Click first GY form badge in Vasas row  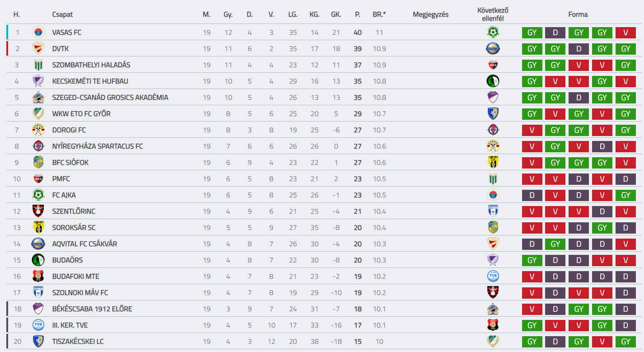point(532,33)
